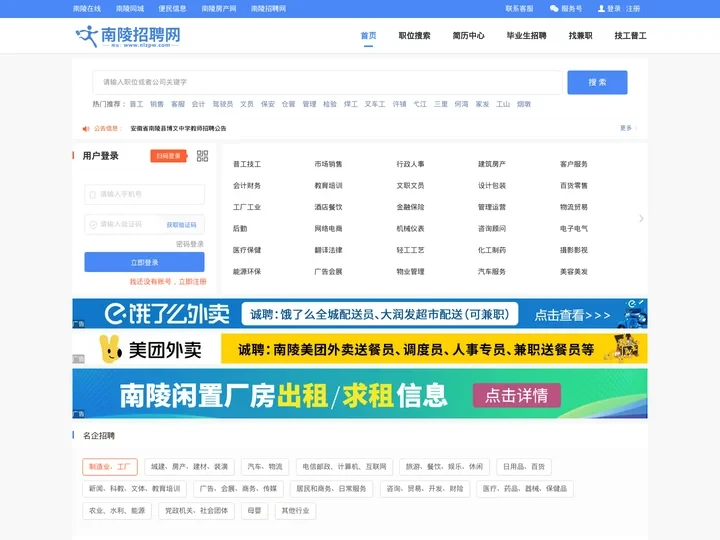Viewport: 720px width, 540px height.
Task: Open the 建筑房产 job category
Action: tap(492, 164)
